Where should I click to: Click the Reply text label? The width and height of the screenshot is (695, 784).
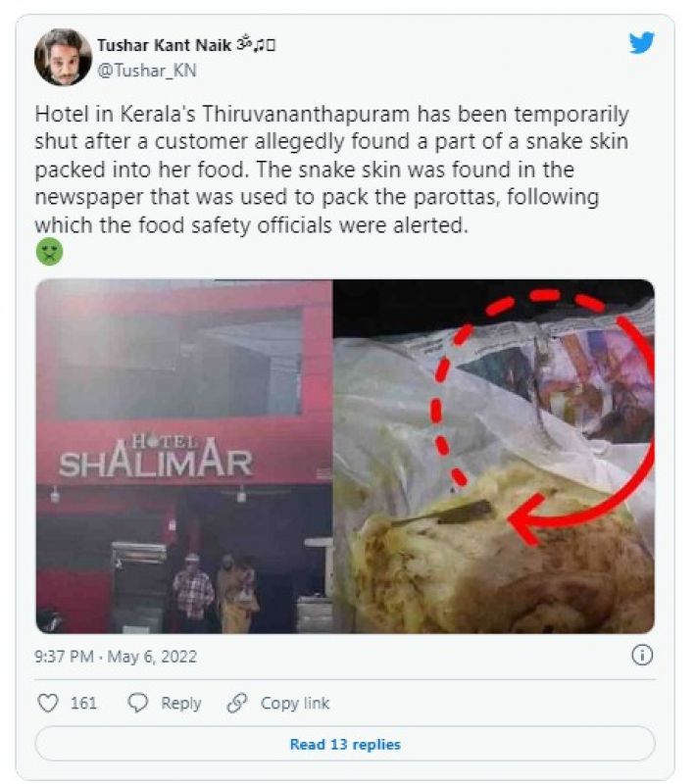pos(181,703)
